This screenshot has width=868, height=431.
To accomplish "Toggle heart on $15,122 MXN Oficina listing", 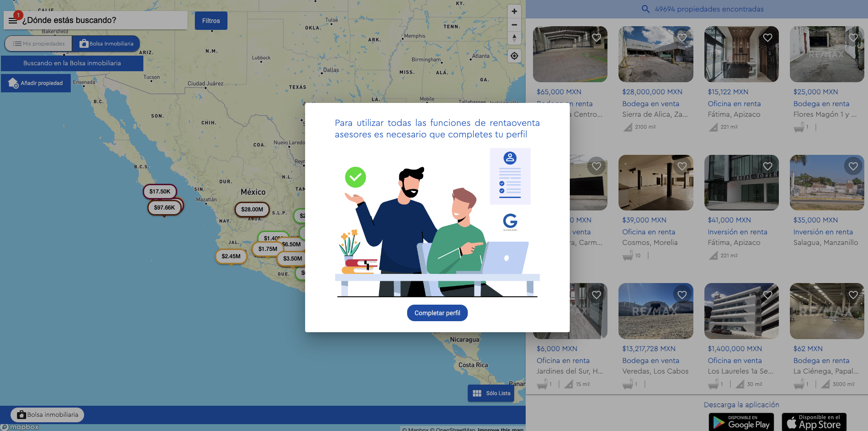I will [768, 38].
